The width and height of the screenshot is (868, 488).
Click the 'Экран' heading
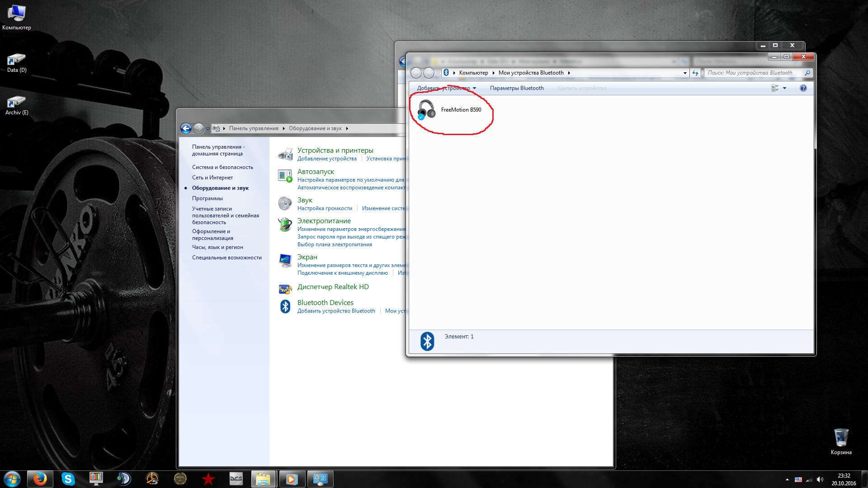coord(307,257)
